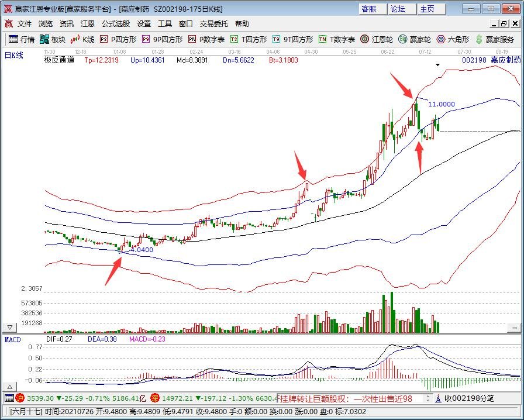Click the DEA=0.38 value
Screen dimensions: 524x420
tap(102, 339)
